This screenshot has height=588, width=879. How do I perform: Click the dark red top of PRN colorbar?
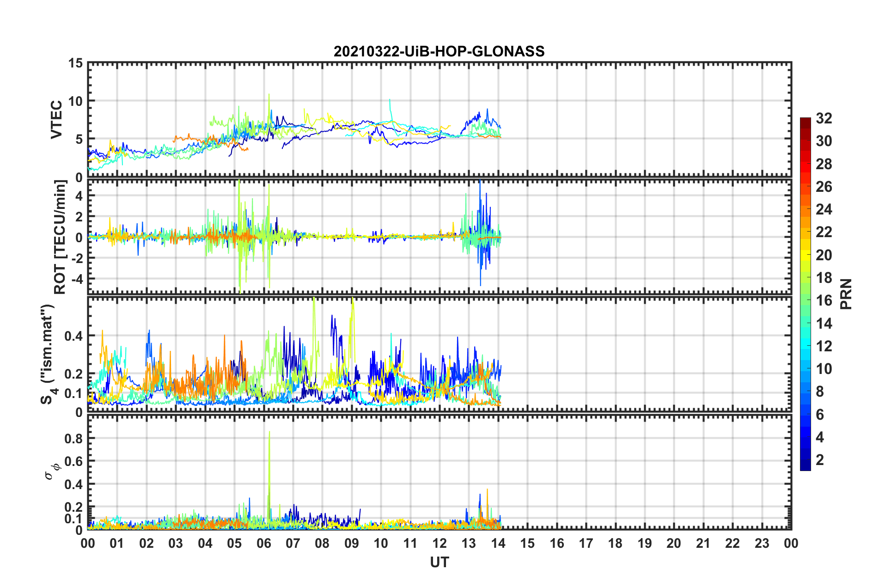[x=805, y=121]
